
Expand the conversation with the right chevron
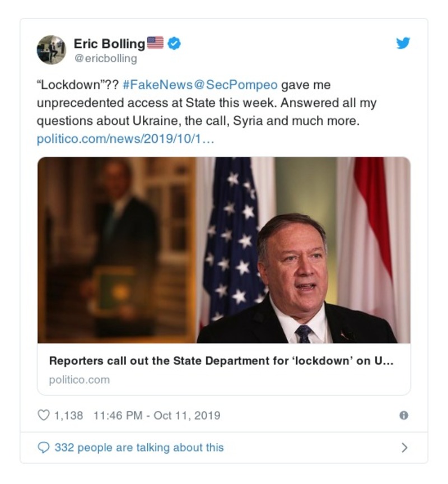point(404,448)
